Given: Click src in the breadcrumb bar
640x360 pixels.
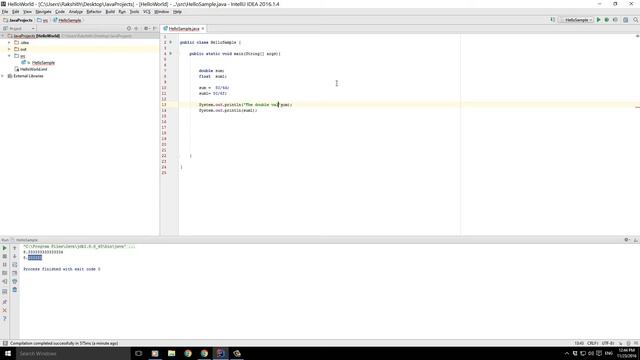Looking at the screenshot, I should point(43,20).
